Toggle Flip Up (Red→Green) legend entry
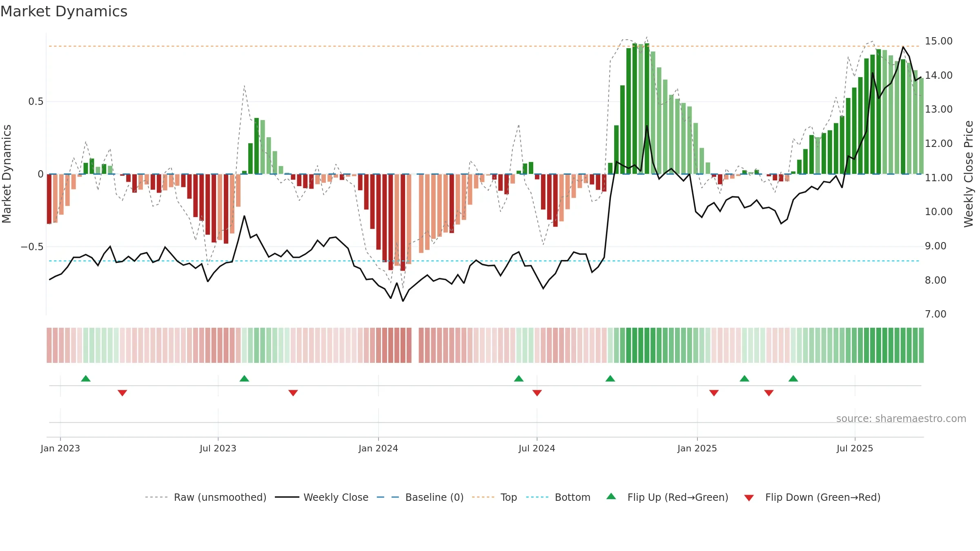The width and height of the screenshot is (980, 551). (x=668, y=497)
